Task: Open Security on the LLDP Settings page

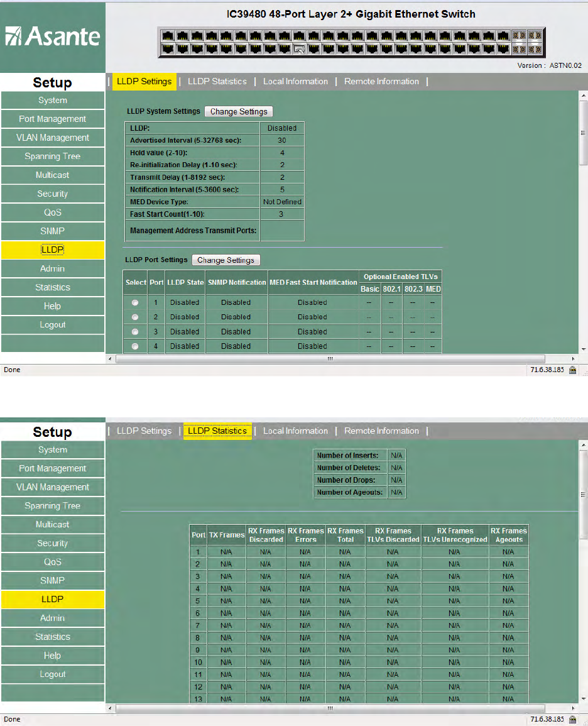Action: click(53, 194)
